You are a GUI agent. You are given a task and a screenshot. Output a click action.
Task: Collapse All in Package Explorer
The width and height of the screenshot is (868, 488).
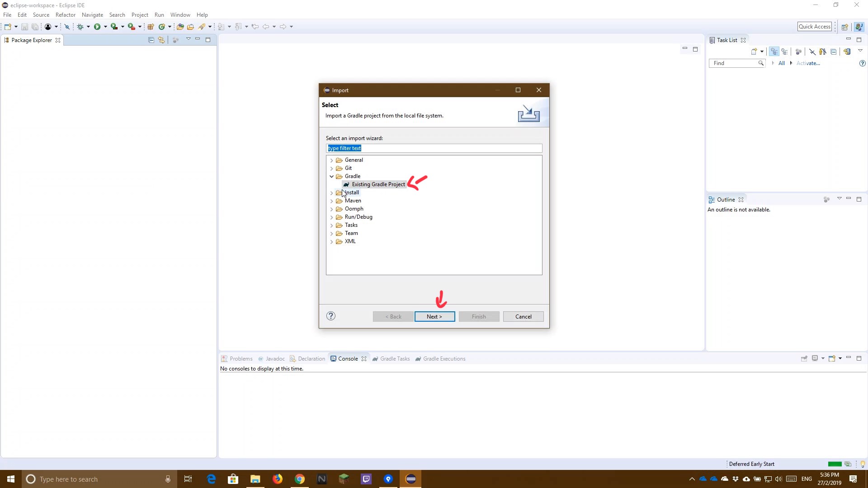point(151,40)
